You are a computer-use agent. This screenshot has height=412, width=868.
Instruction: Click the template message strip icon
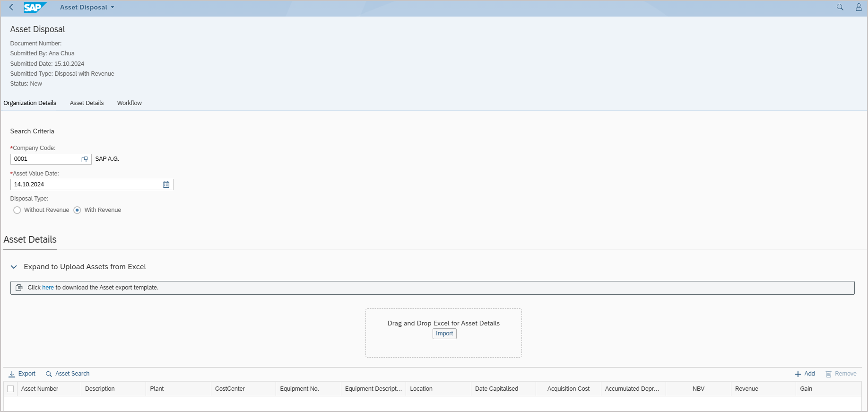19,288
